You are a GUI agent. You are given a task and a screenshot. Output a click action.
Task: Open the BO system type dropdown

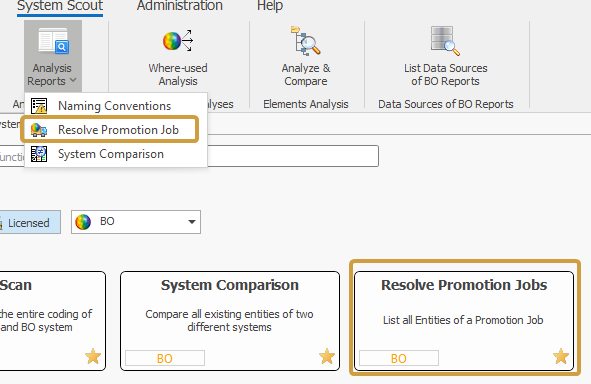tap(136, 222)
